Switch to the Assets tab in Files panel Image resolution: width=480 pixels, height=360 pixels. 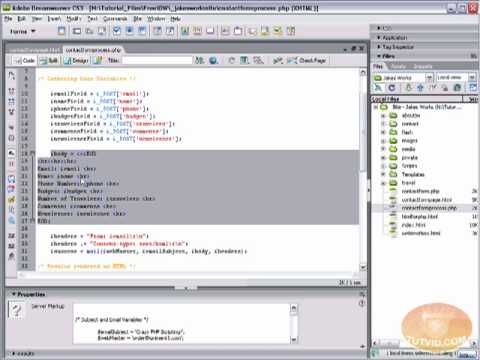[x=399, y=67]
